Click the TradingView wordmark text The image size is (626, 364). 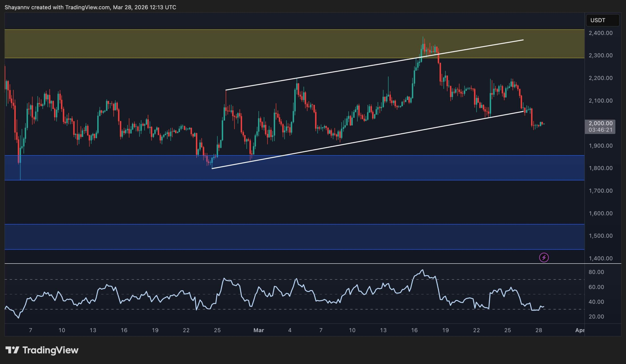(50, 350)
